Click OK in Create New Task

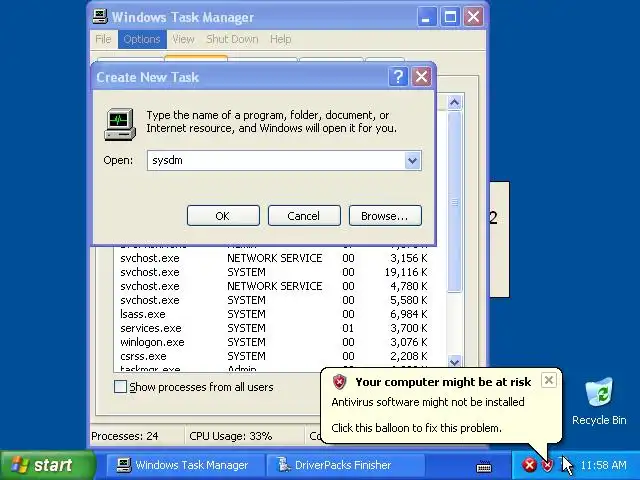pos(223,216)
